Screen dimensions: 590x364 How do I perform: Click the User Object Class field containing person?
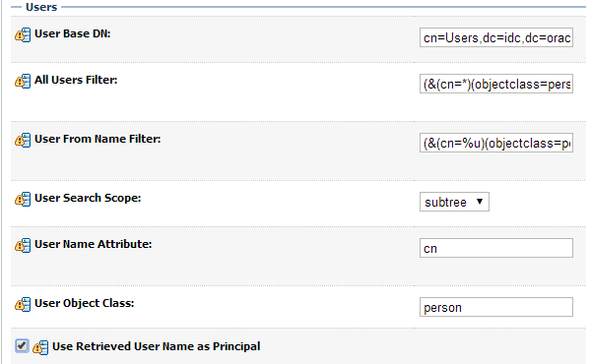tap(496, 307)
